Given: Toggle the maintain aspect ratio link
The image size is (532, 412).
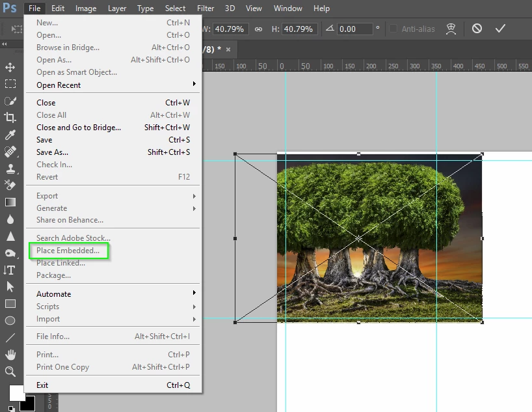Looking at the screenshot, I should click(258, 29).
